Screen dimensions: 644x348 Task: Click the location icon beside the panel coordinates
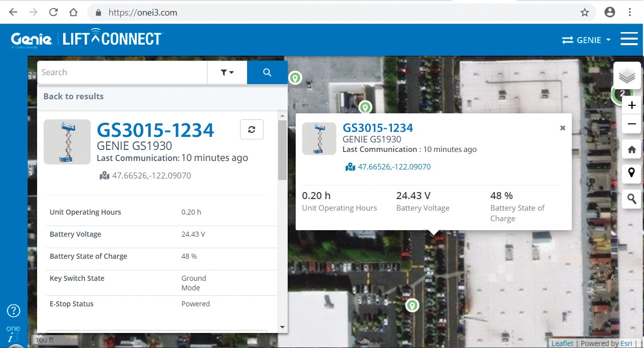click(x=104, y=175)
